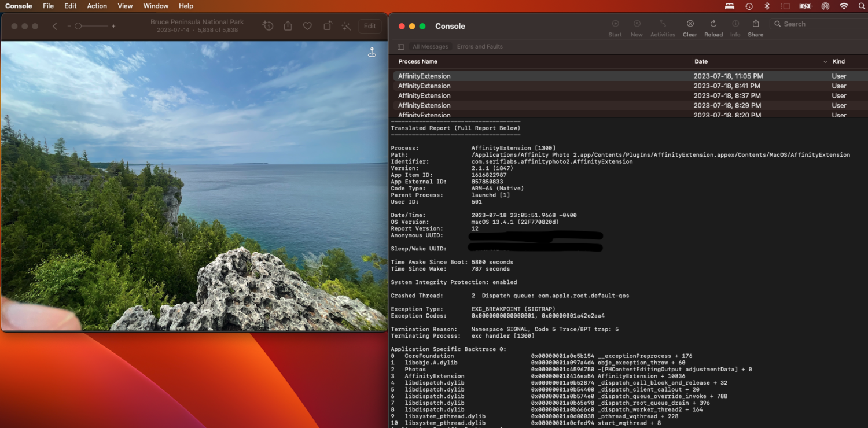The image size is (868, 428).
Task: Reload the Console log list
Action: tap(713, 24)
